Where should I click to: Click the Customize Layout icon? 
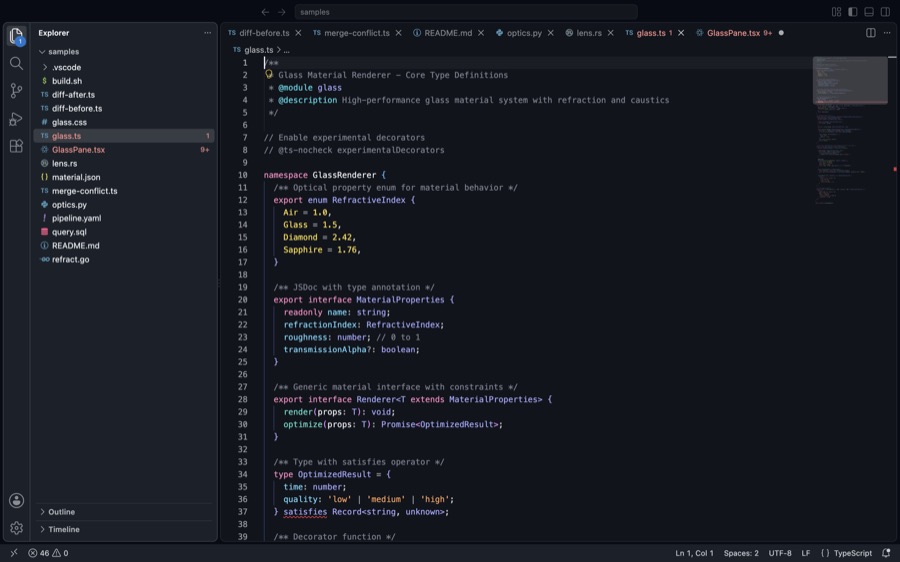(x=836, y=12)
